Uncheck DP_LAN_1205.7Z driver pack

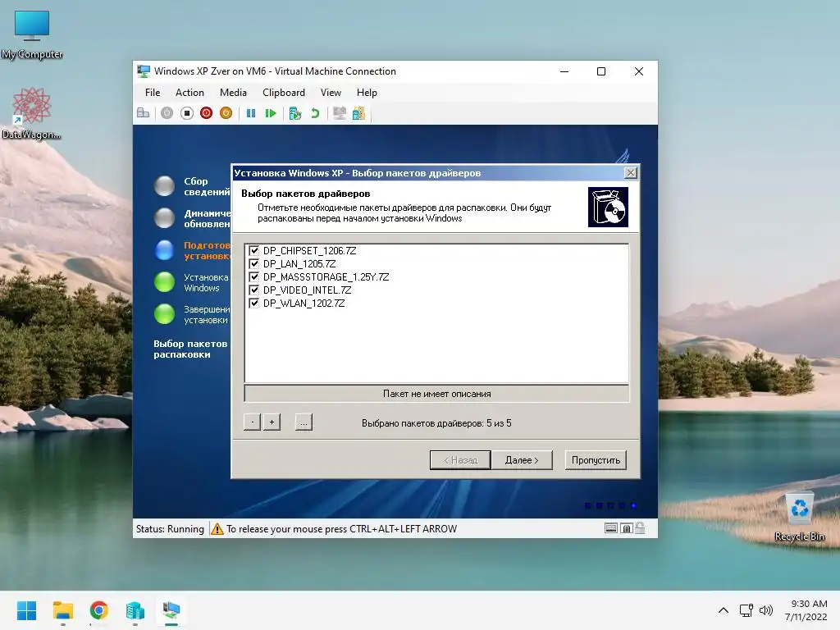click(254, 263)
